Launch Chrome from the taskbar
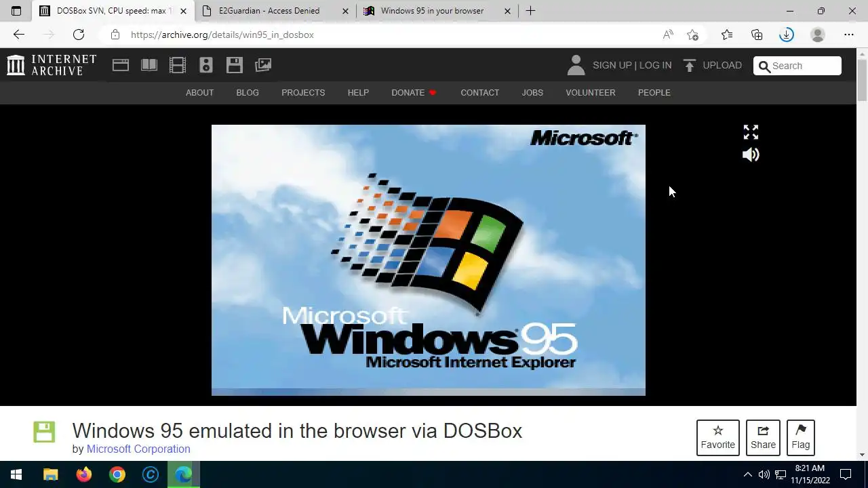This screenshot has height=488, width=868. tap(117, 474)
